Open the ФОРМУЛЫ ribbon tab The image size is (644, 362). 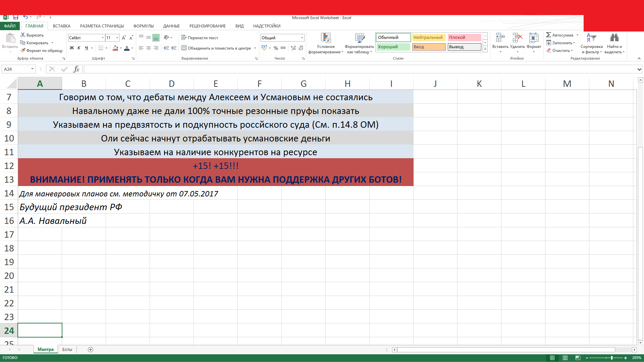143,26
